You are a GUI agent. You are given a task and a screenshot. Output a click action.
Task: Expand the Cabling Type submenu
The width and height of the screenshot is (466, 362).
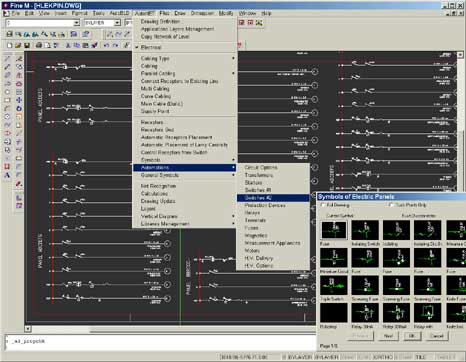[185, 58]
